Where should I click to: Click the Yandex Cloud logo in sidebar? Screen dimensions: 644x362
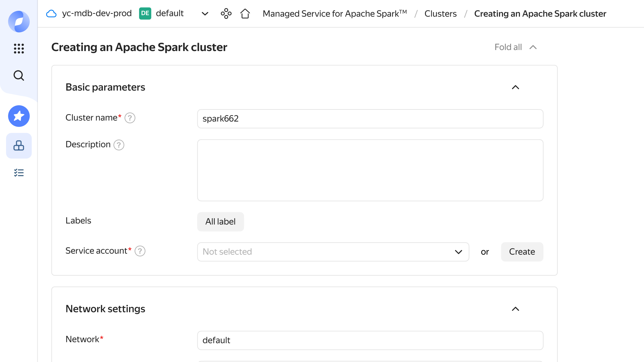coord(19,21)
